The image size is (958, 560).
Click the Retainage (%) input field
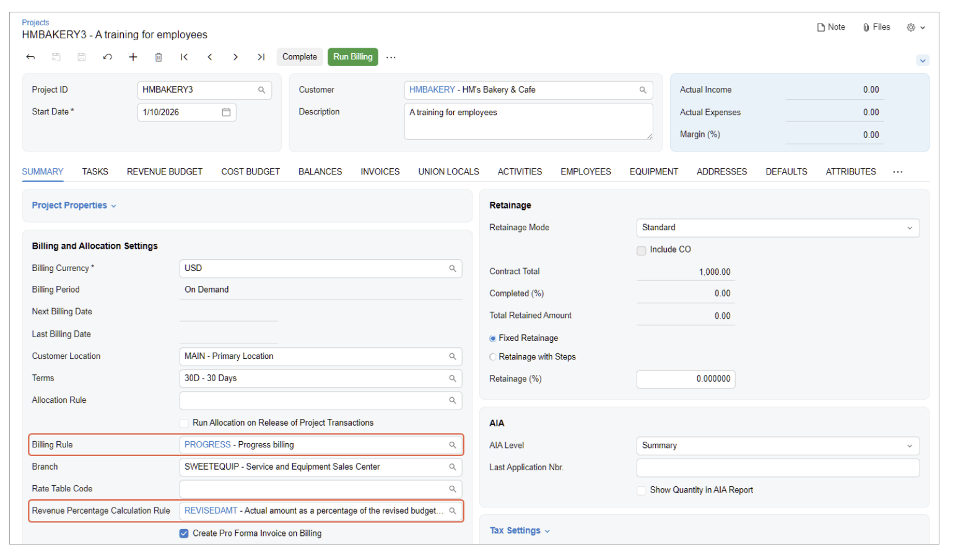click(686, 379)
